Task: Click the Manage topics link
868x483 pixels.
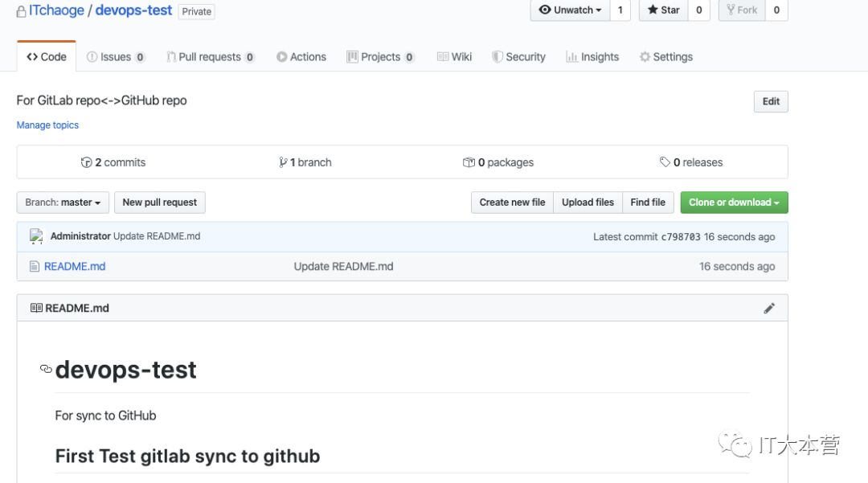Action: click(47, 125)
